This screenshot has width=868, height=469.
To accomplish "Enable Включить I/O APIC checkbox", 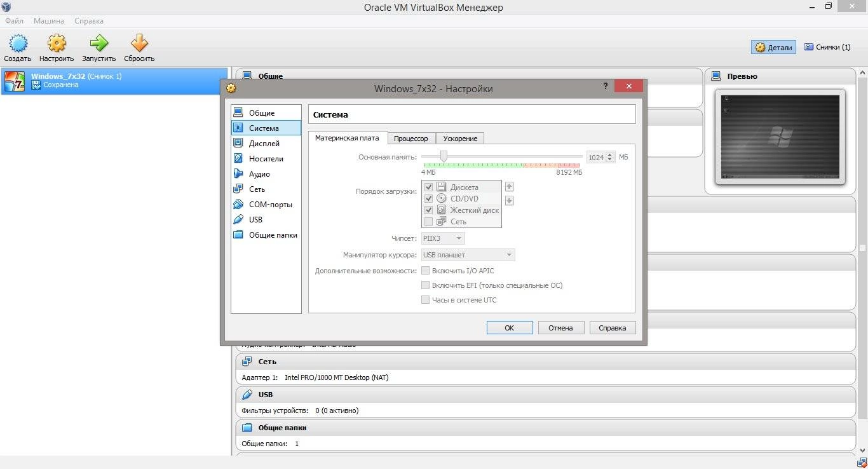I will coord(426,271).
